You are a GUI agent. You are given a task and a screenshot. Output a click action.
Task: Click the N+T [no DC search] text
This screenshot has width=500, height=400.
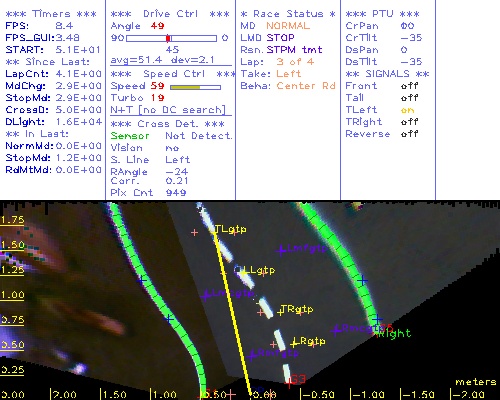click(x=168, y=110)
